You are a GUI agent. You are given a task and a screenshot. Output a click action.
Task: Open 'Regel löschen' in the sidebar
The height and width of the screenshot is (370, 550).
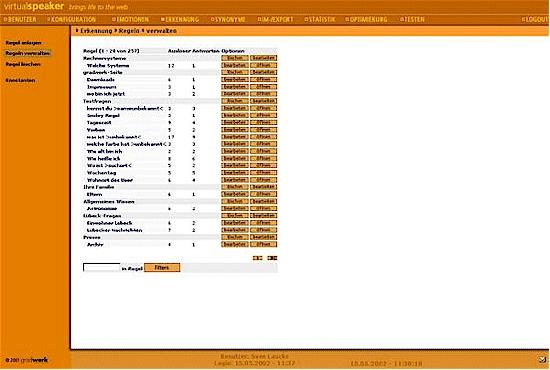click(x=23, y=64)
